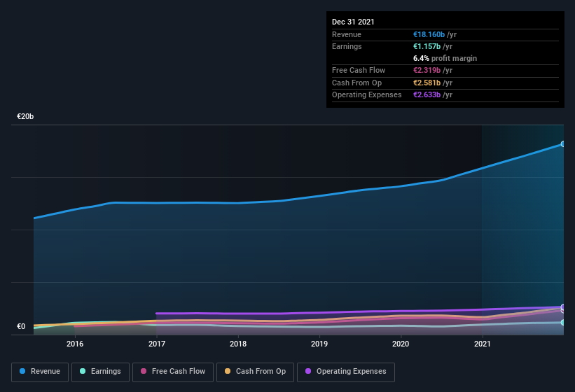Click the Operating Expenses endpoint marker
575x392 pixels.
(x=562, y=307)
